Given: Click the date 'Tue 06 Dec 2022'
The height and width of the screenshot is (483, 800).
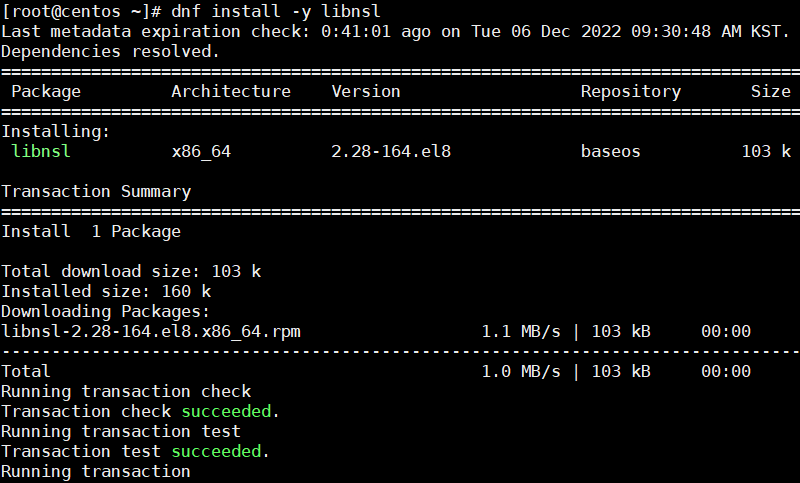Looking at the screenshot, I should (x=545, y=32).
